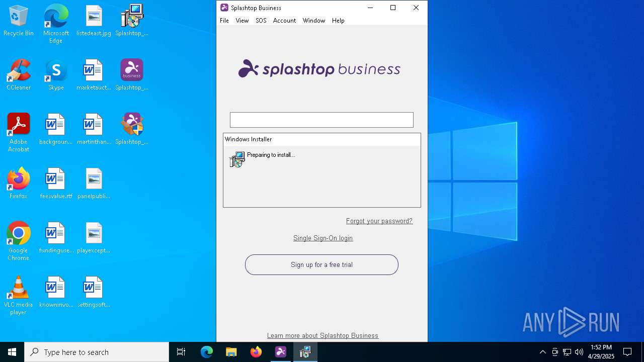Screen dimensions: 644x362
Task: Click the Windows Installer dialog icon
Action: click(237, 159)
